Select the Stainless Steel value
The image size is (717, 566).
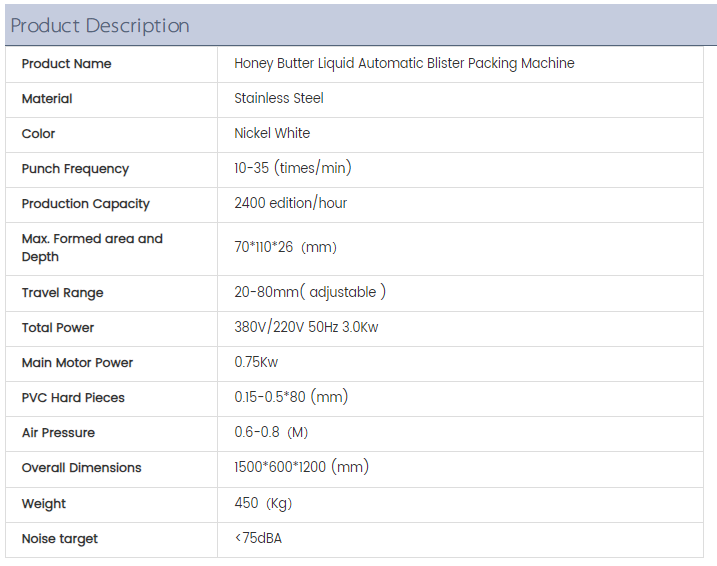279,98
